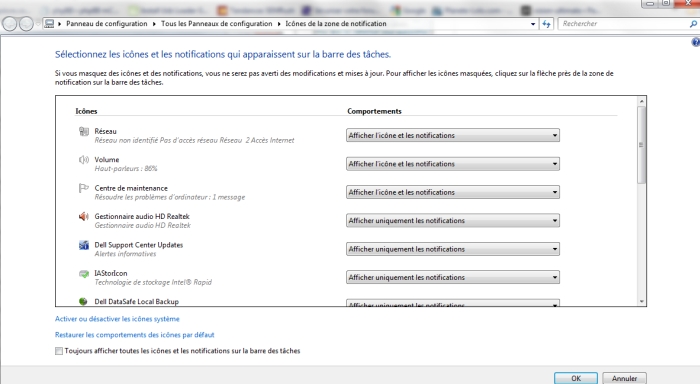This screenshot has width=700, height=384.
Task: Click Résoudre les problèmes d'ordinateur message text
Action: [170, 197]
